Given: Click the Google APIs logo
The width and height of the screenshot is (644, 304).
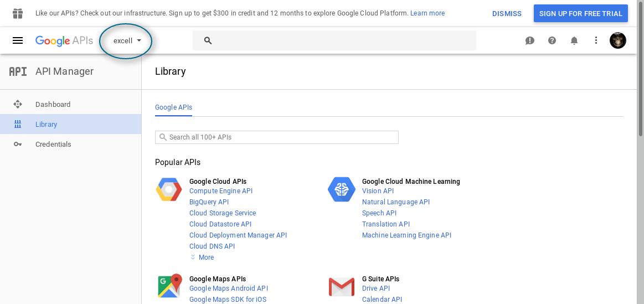Looking at the screenshot, I should 64,40.
